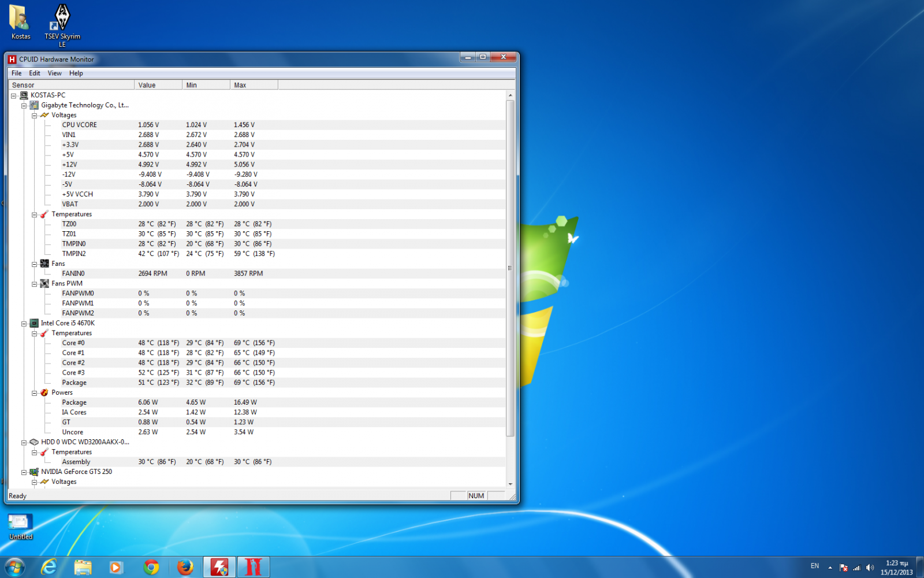Screen dimensions: 924x578
Task: Click the Gigabyte Voltages lightning icon
Action: [x=44, y=115]
